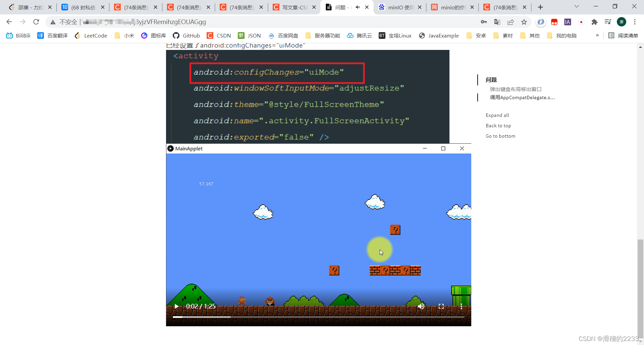Jump to 弹出键盘布局移出窗口 outline entry
Screen dimensions: 644x345
(x=516, y=89)
